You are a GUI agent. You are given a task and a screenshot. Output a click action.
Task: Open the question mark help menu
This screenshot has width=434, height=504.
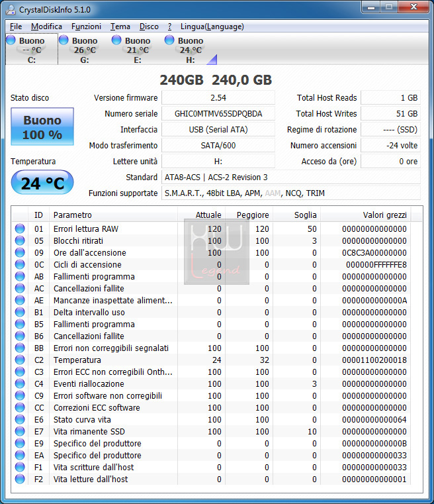(x=169, y=26)
